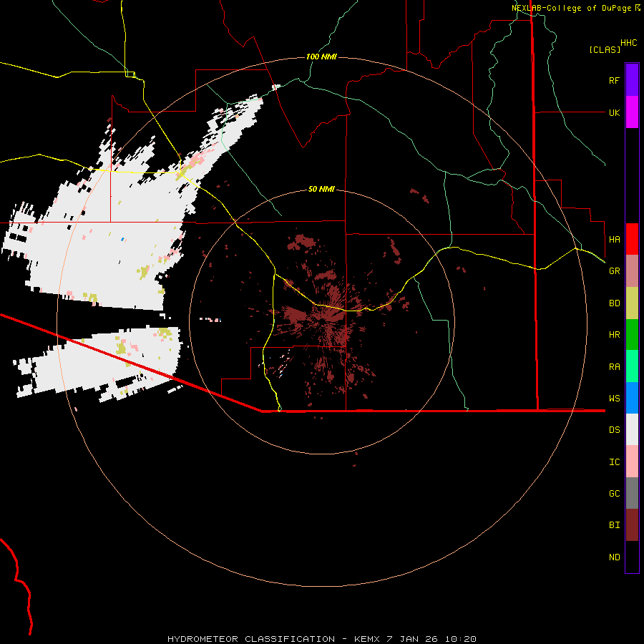Click the 100 NMI range ring label
Image resolution: width=644 pixels, height=644 pixels.
click(321, 57)
